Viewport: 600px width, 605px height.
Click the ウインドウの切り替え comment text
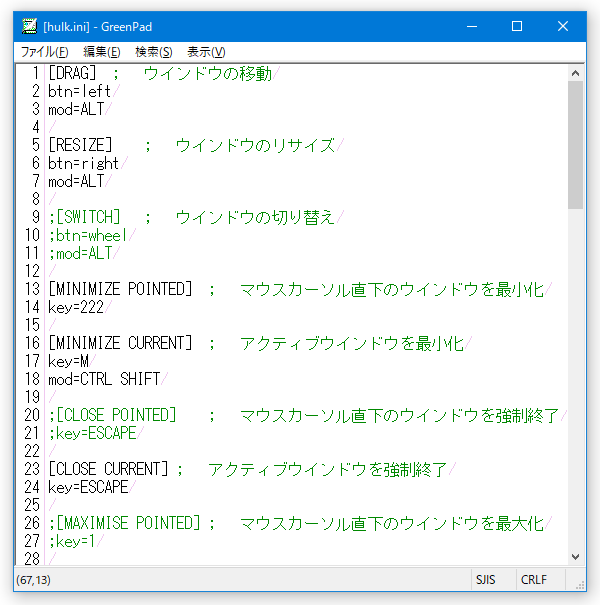(x=255, y=217)
